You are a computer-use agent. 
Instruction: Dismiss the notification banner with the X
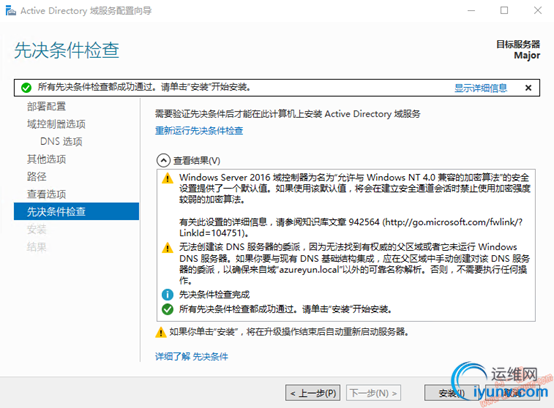click(528, 88)
